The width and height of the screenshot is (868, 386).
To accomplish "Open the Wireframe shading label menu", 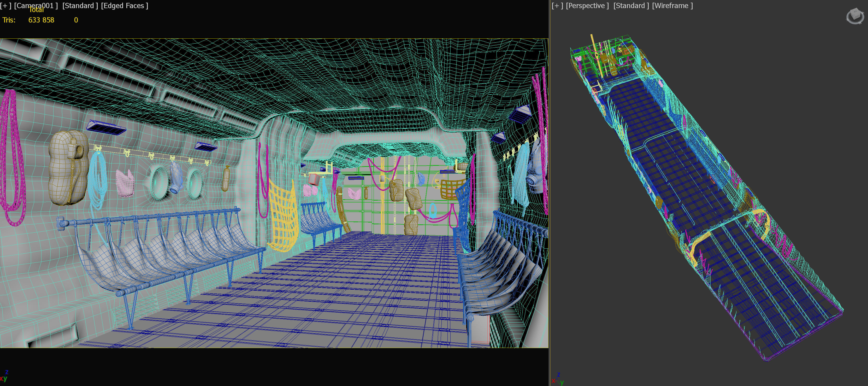I will pos(672,6).
